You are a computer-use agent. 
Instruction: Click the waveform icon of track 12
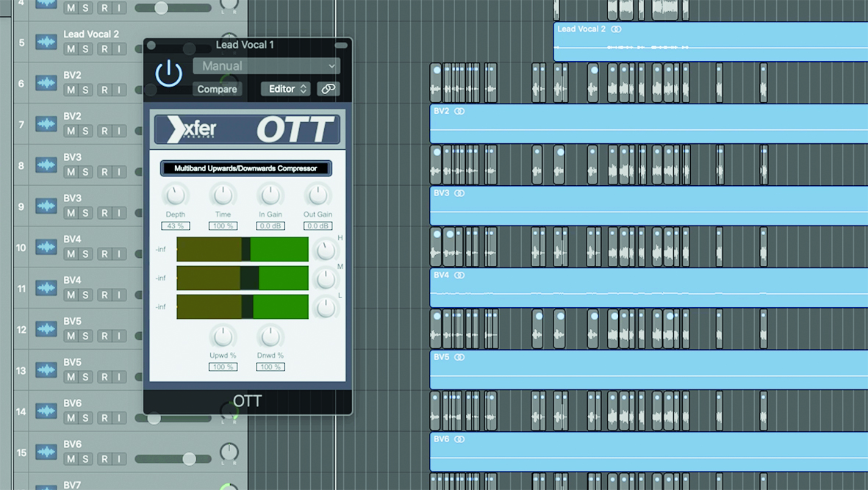click(46, 329)
